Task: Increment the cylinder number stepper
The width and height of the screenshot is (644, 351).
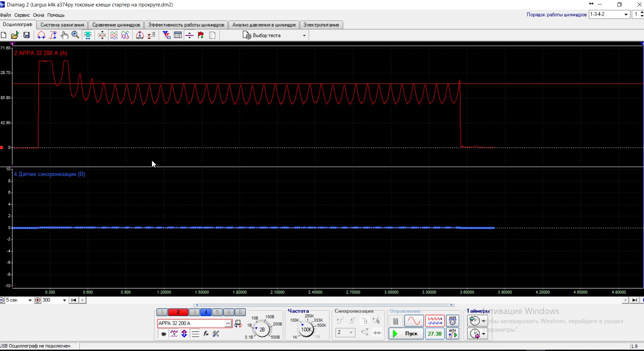Action: (x=642, y=13)
